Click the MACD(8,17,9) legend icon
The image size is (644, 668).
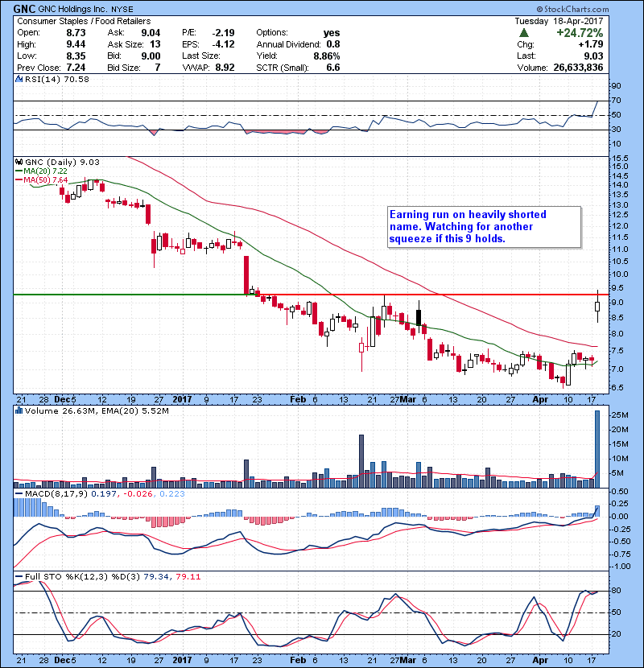[x=19, y=493]
